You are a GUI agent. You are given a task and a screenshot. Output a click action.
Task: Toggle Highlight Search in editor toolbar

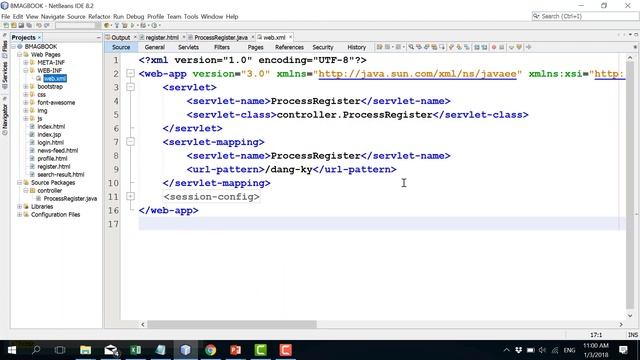pyautogui.click(x=434, y=47)
